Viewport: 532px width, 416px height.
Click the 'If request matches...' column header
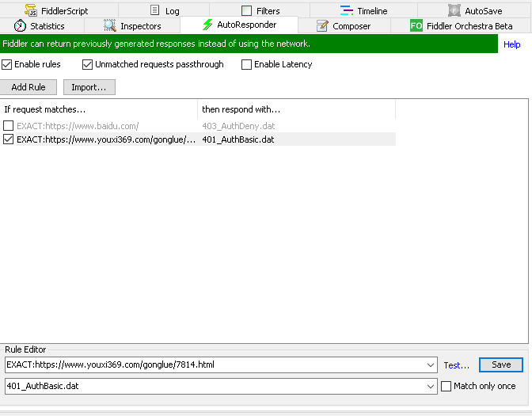tap(99, 109)
